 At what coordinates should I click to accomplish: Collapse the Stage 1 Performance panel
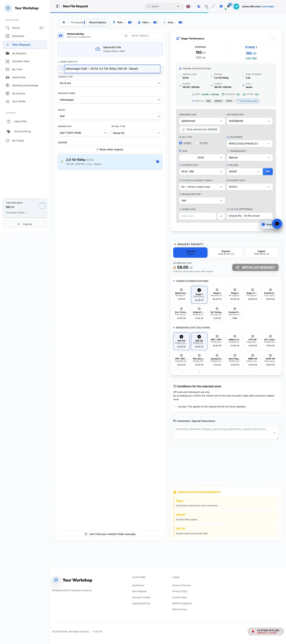(x=273, y=38)
